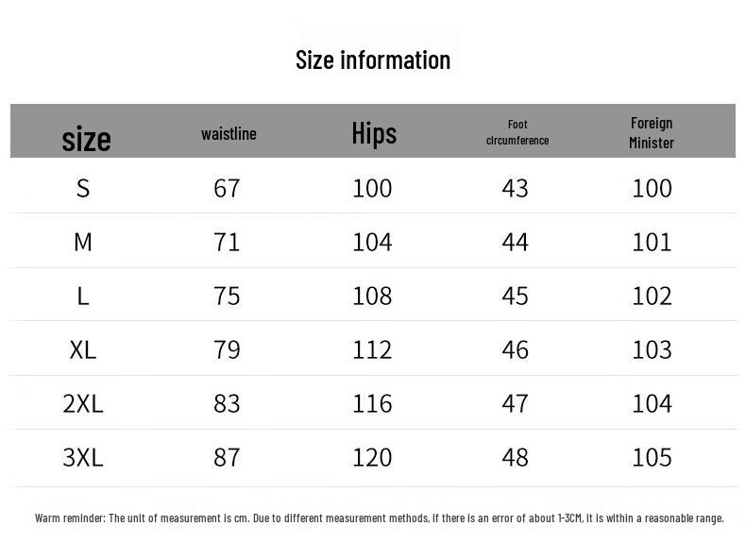Screen dimensions: 746x560
Task: Click hips value 108 in L row
Action: [x=372, y=296]
